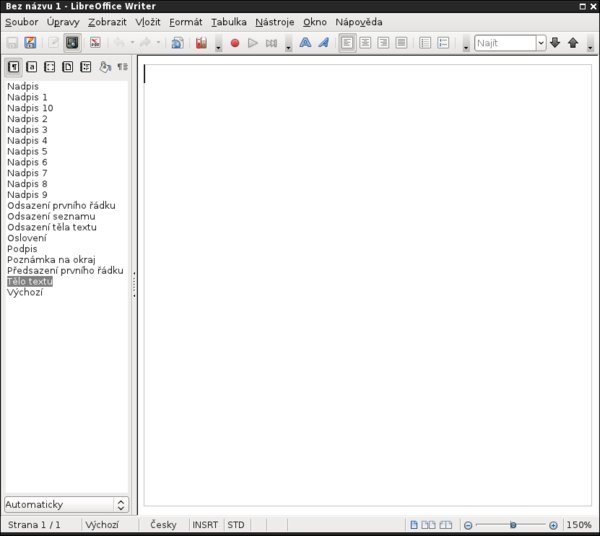Show list styles in the styles panel
Screen dimensions: 600x536
pos(86,67)
